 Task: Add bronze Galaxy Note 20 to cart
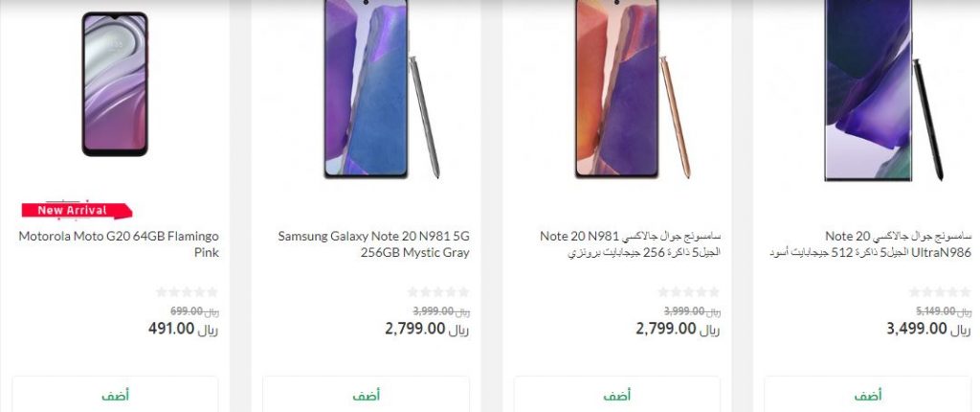[x=617, y=395]
